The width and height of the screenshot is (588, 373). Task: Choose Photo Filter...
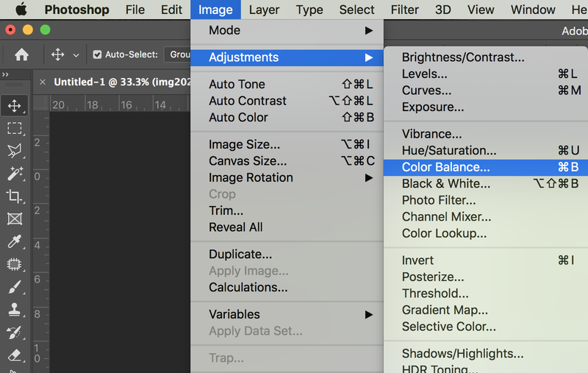[486, 200]
